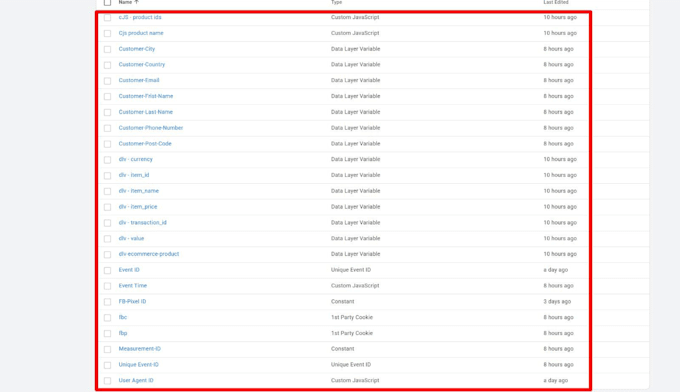Check the box for 'cJS - product ids'
The height and width of the screenshot is (392, 680).
click(x=107, y=18)
